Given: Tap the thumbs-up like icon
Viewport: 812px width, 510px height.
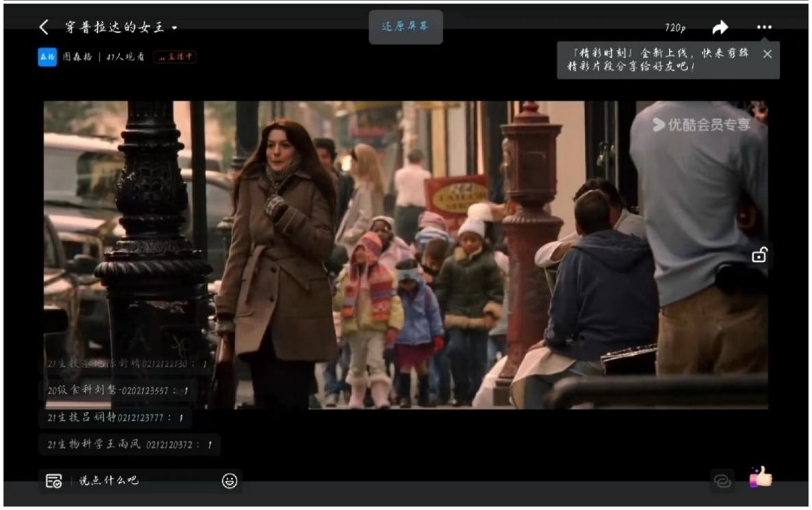Looking at the screenshot, I should pyautogui.click(x=761, y=477).
